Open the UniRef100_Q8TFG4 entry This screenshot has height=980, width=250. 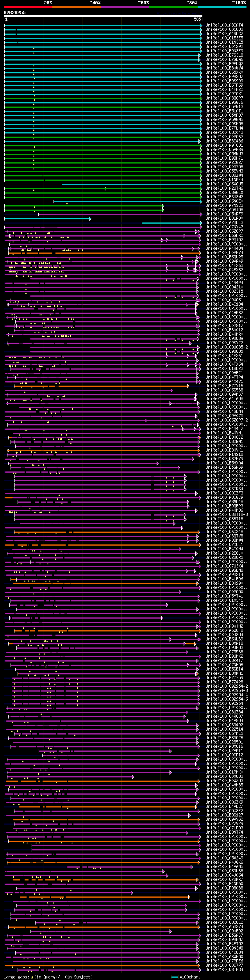[x=224, y=970]
